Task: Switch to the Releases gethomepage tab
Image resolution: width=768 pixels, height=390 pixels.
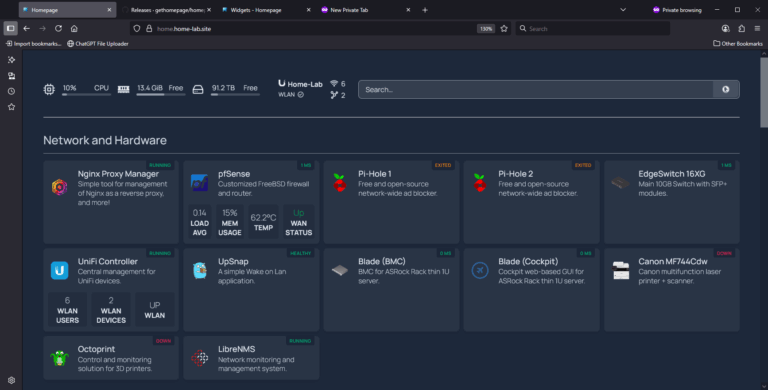Action: tap(166, 10)
